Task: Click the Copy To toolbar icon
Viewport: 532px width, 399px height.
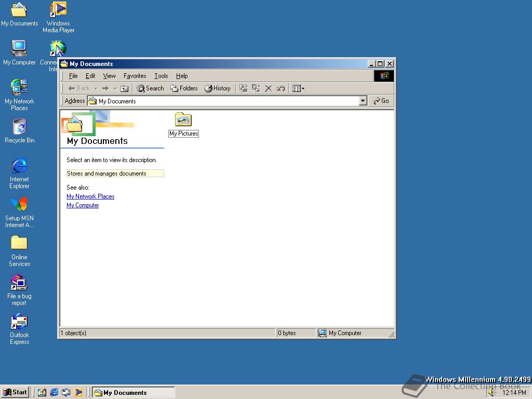Action: [256, 88]
